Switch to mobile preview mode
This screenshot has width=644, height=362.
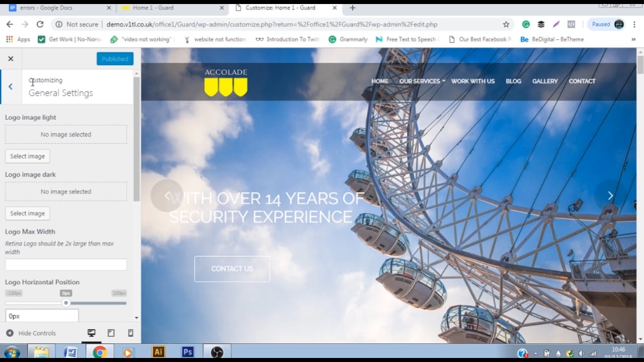[130, 333]
